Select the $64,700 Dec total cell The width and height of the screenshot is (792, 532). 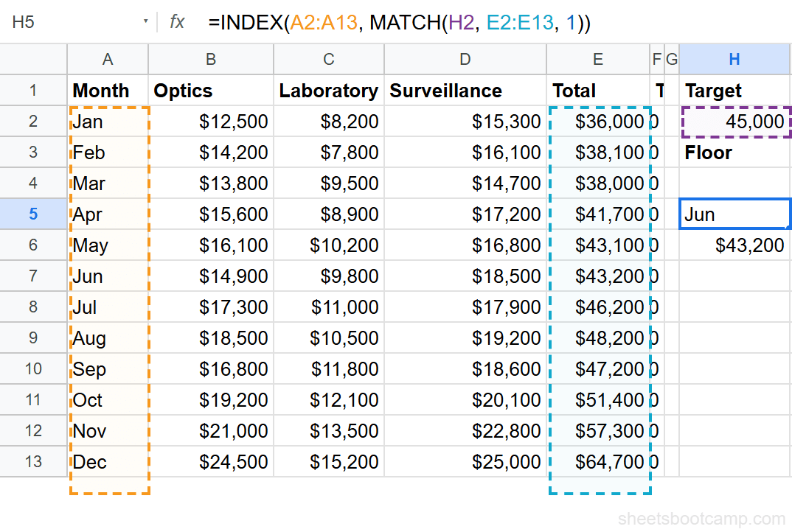click(x=597, y=461)
